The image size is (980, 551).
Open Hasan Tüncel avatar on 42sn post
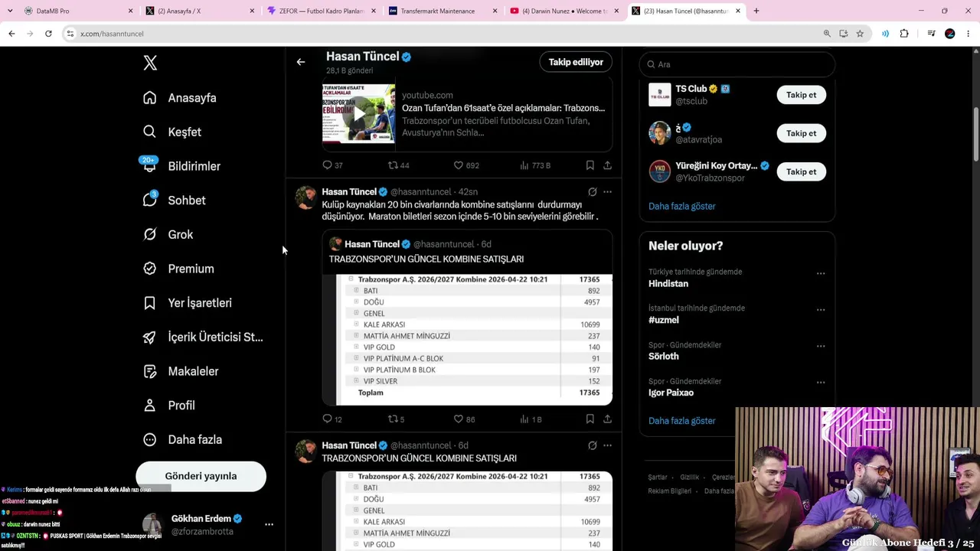point(306,197)
